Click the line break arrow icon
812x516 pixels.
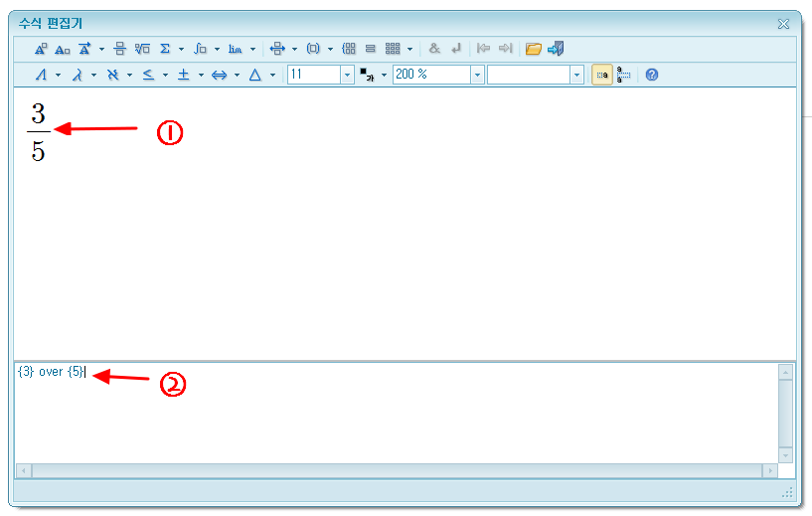456,50
